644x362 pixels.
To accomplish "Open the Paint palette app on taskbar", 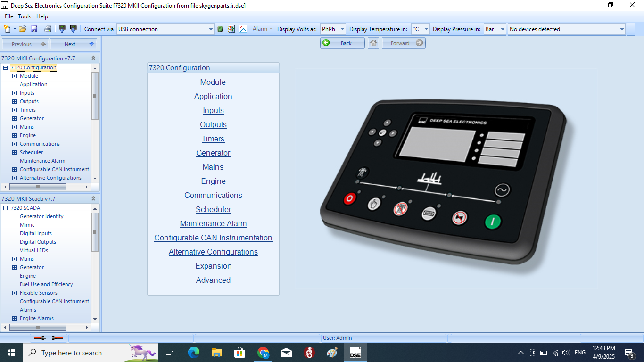I will pyautogui.click(x=332, y=353).
